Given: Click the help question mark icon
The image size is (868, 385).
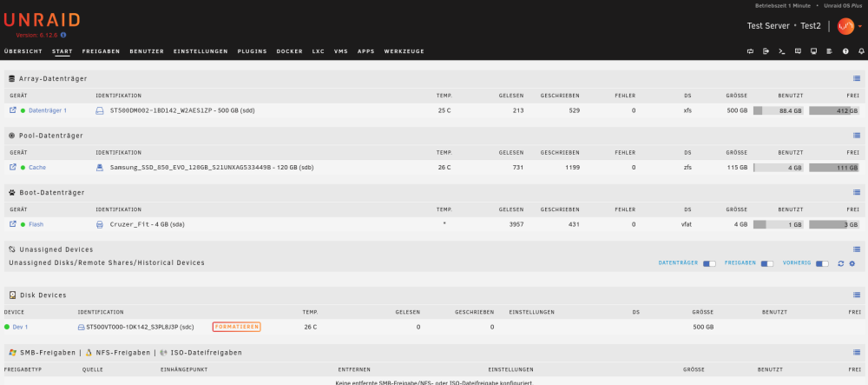Looking at the screenshot, I should click(x=845, y=51).
